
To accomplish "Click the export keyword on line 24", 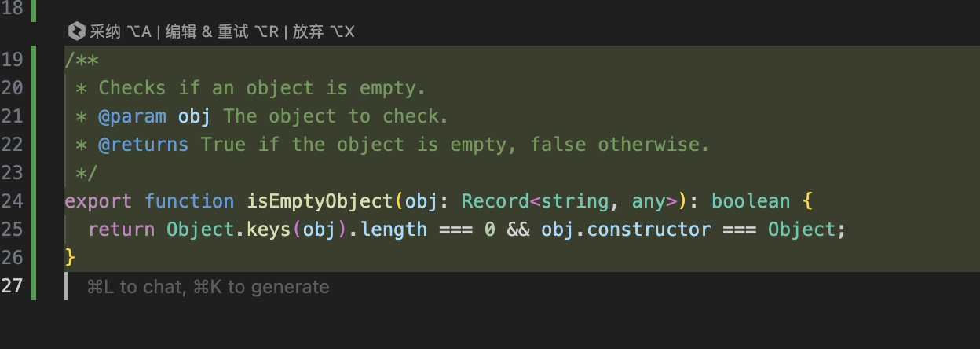I will pyautogui.click(x=99, y=201).
